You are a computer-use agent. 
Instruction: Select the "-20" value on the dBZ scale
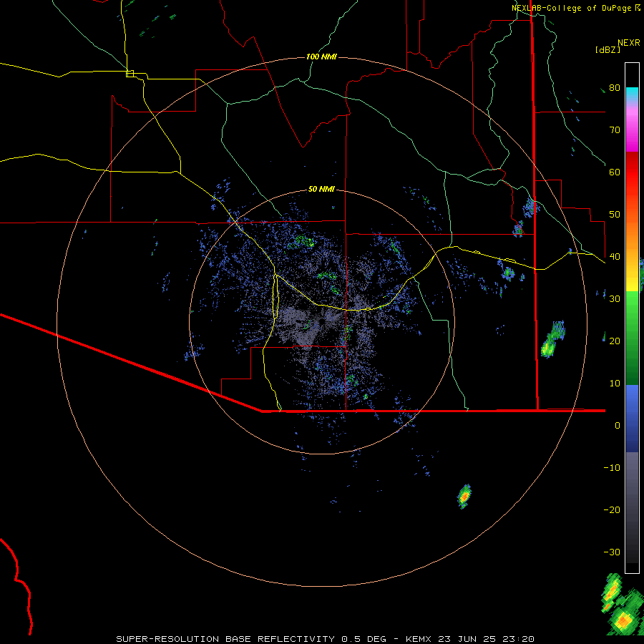click(612, 510)
